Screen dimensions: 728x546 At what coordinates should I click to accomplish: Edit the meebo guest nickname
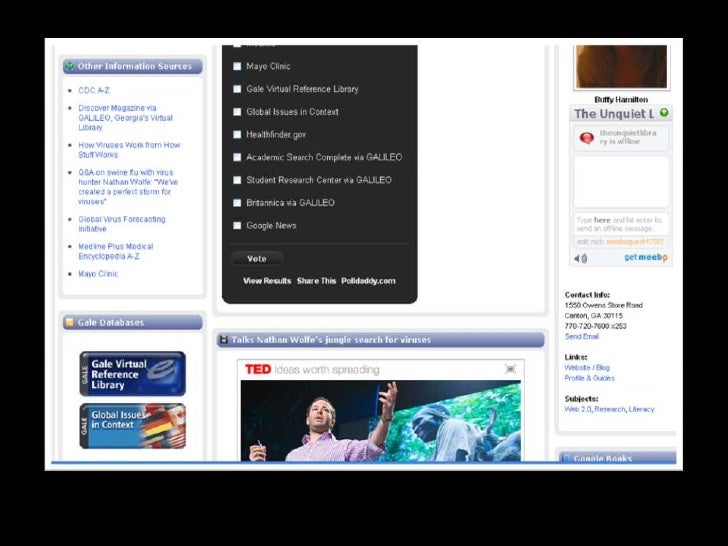(x=635, y=242)
